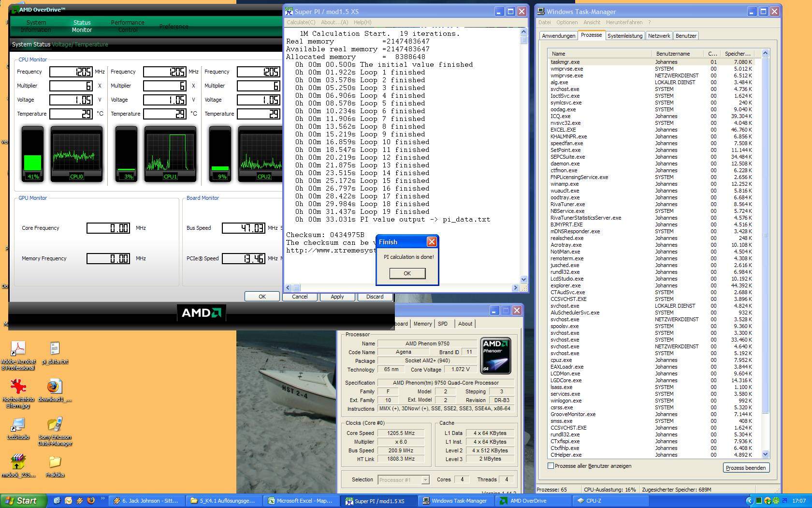Open Performance Control tab in AMD OverDrive
This screenshot has width=812, height=508.
point(128,26)
